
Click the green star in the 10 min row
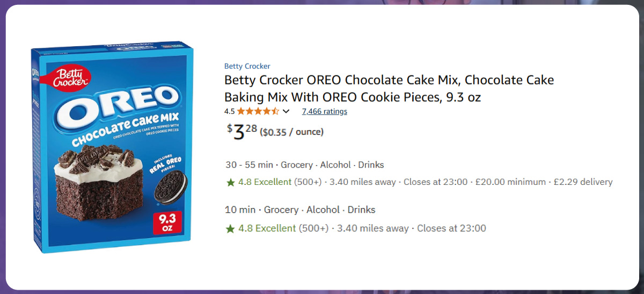[x=231, y=228]
